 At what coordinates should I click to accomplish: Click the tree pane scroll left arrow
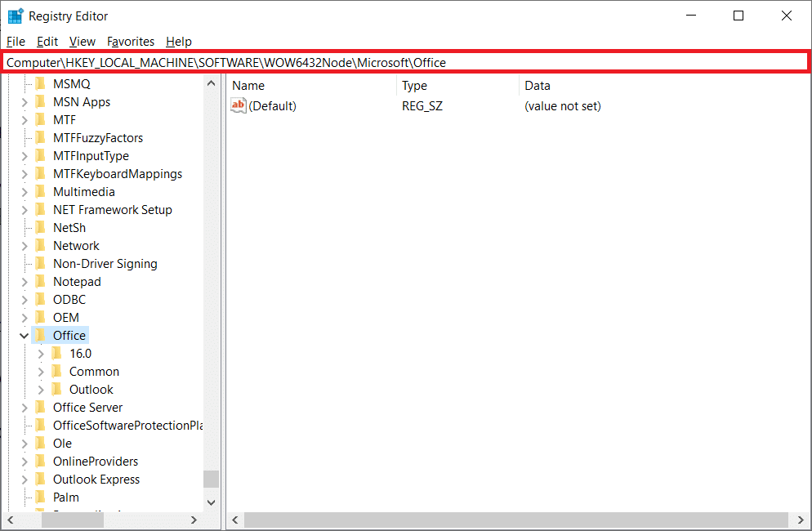click(x=11, y=520)
